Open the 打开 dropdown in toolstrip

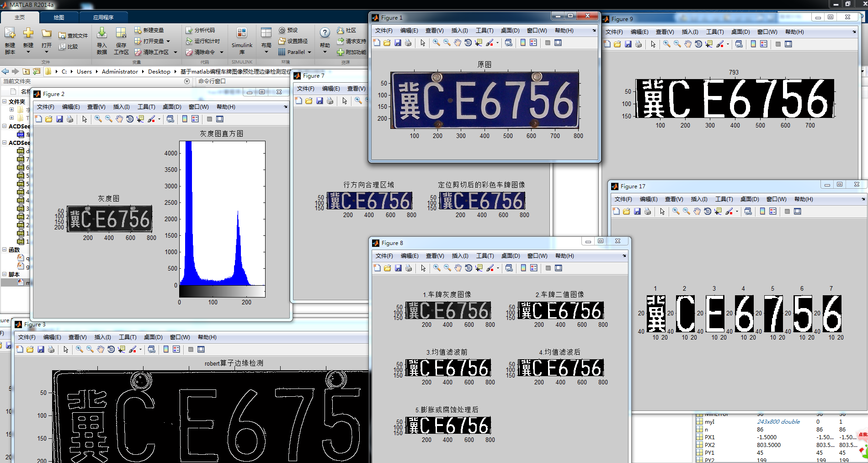point(47,52)
